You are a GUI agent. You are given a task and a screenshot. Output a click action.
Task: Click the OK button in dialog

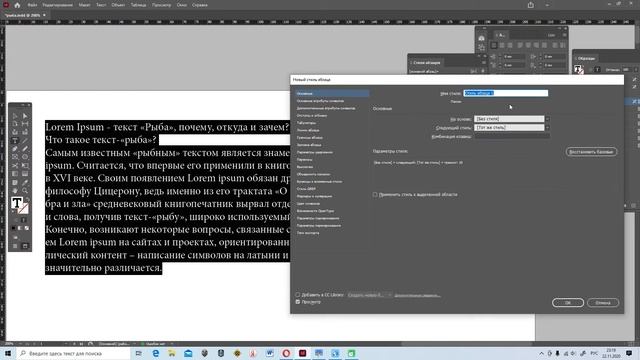coord(568,303)
